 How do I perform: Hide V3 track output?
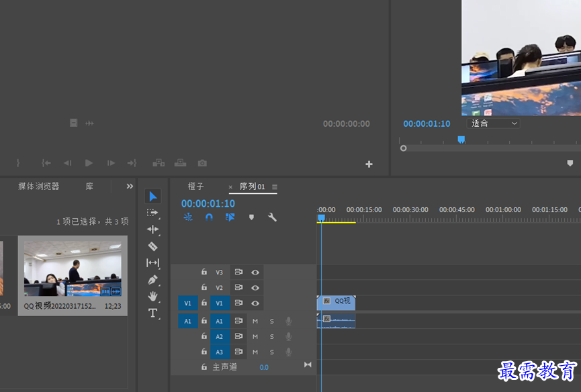255,273
